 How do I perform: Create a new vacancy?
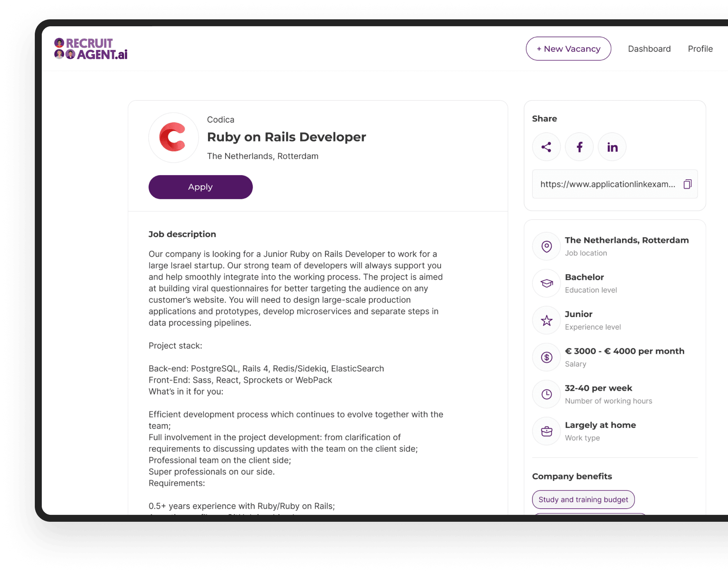pyautogui.click(x=568, y=49)
